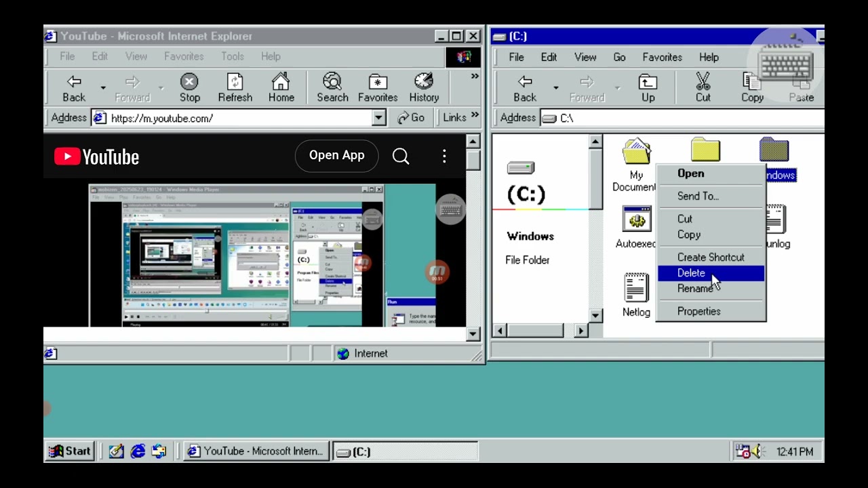This screenshot has height=488, width=868.
Task: Click Back in the C: Explorer window
Action: 525,89
